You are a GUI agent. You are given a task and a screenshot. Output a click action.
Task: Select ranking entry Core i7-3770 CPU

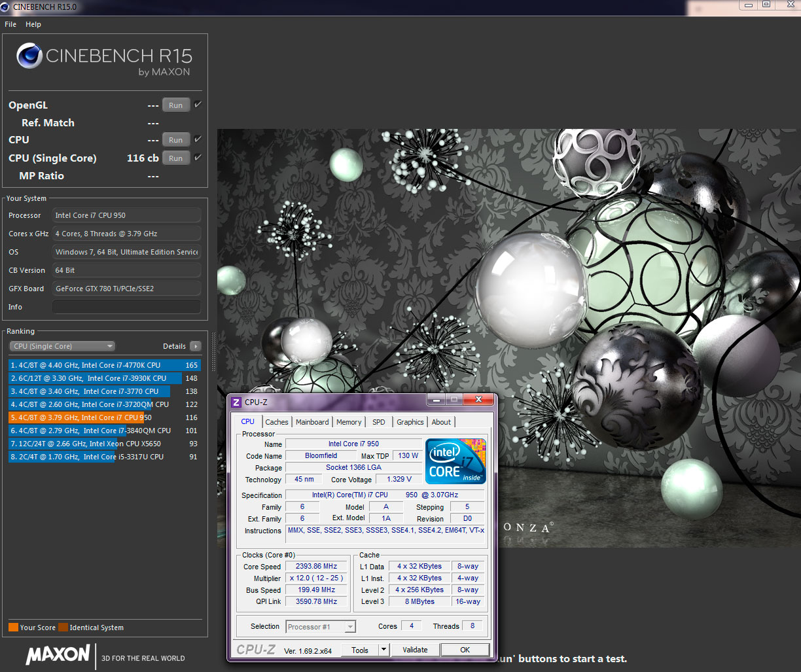[105, 391]
